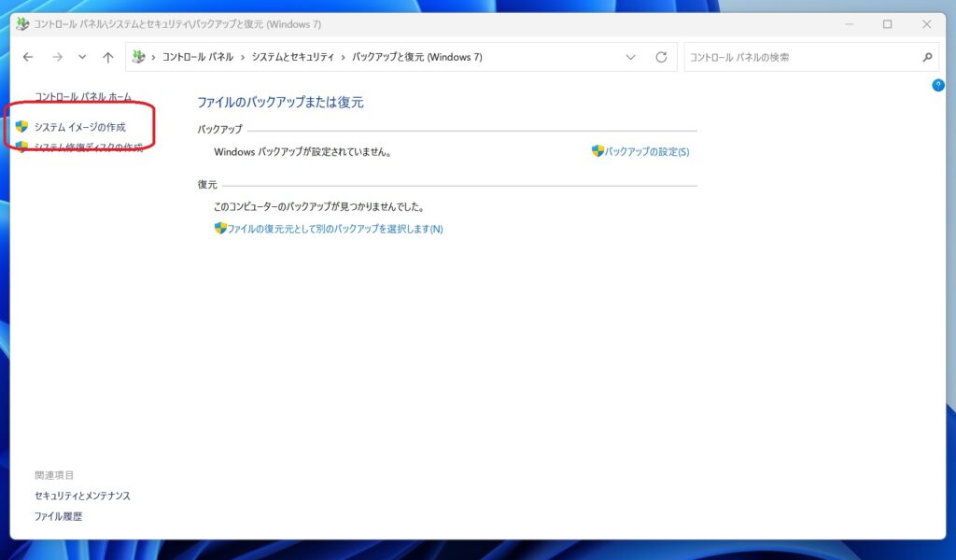This screenshot has width=956, height=560.
Task: Select ファイルの復元元として別のバックアップを選択します(N)
Action: [x=335, y=229]
